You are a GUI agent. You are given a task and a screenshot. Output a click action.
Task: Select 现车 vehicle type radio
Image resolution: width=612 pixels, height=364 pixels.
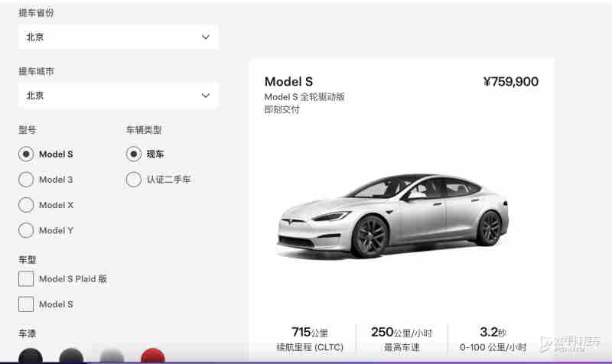(x=133, y=154)
